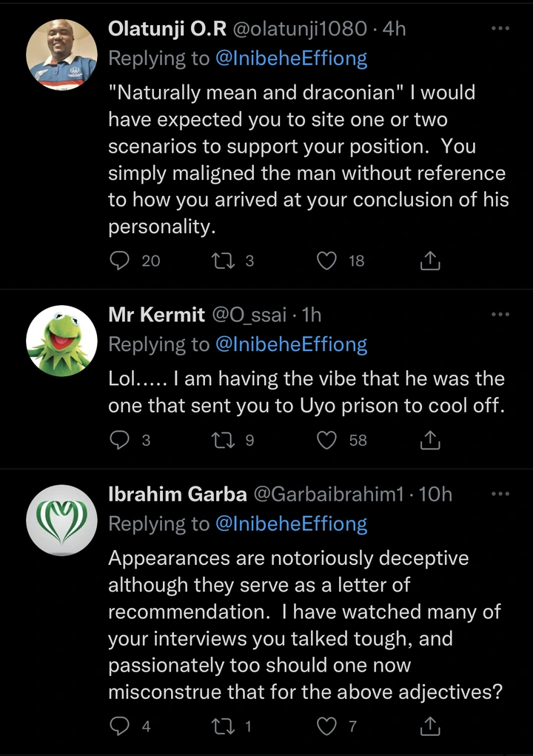Like Ibrahim Garba's tweet

(x=326, y=726)
